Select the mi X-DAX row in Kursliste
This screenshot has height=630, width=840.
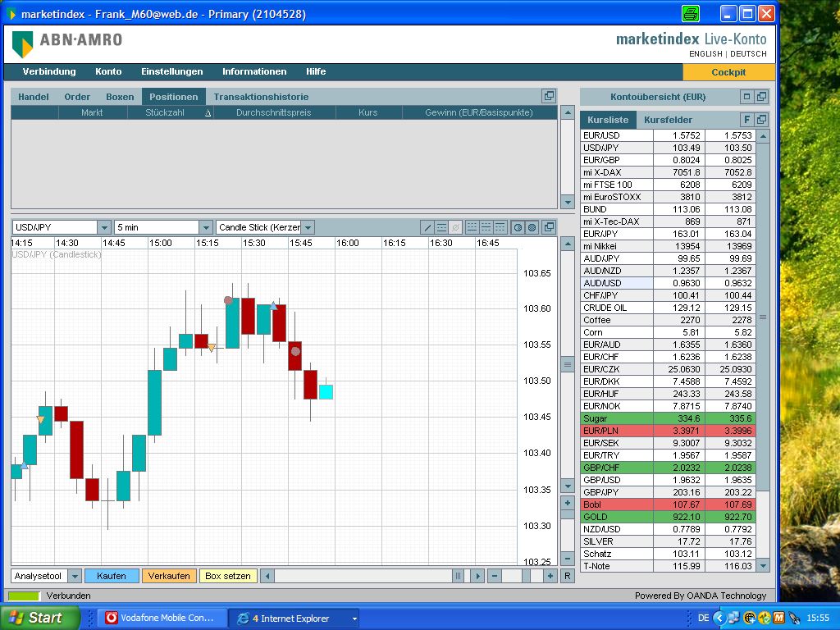click(x=668, y=172)
